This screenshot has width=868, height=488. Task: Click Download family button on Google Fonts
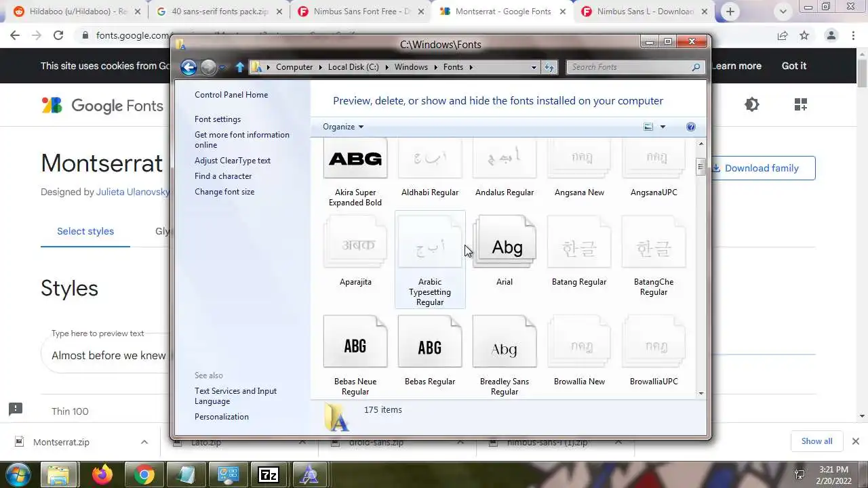click(x=762, y=168)
